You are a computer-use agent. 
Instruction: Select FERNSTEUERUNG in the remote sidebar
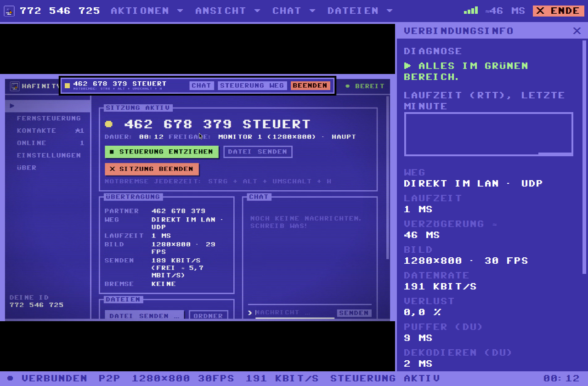point(48,118)
